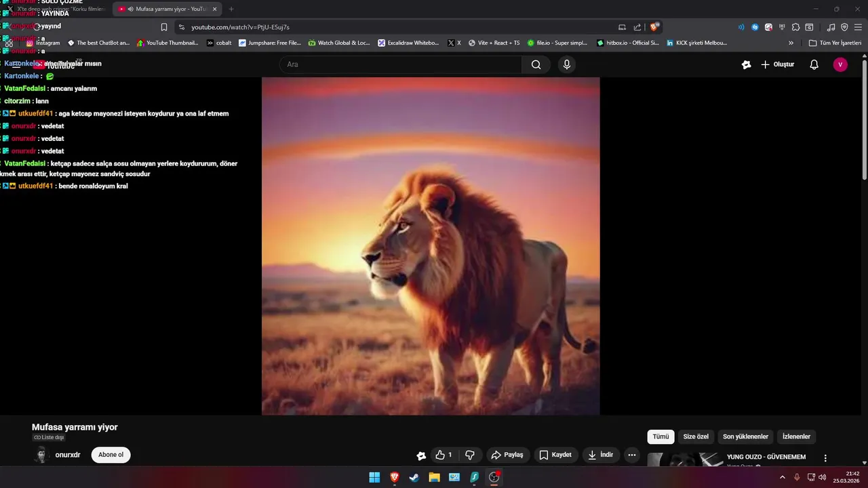Click the share page icon in address bar
The width and height of the screenshot is (868, 488).
(637, 27)
